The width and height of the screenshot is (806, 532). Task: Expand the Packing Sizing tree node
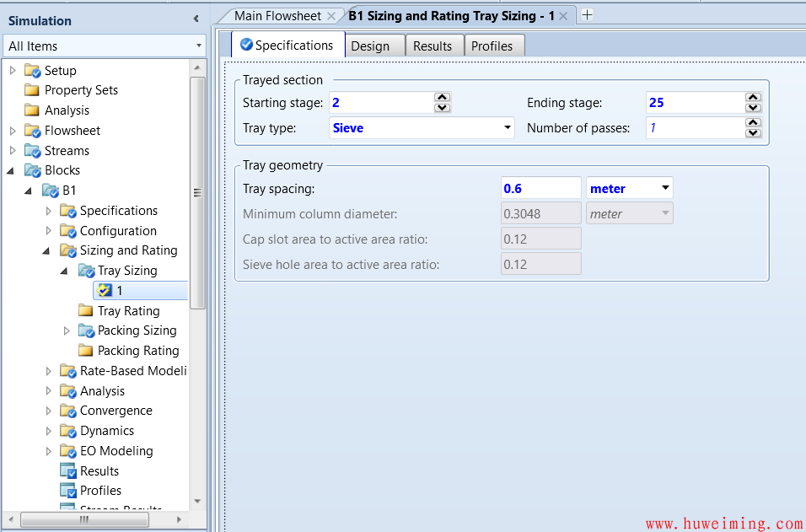tap(67, 330)
